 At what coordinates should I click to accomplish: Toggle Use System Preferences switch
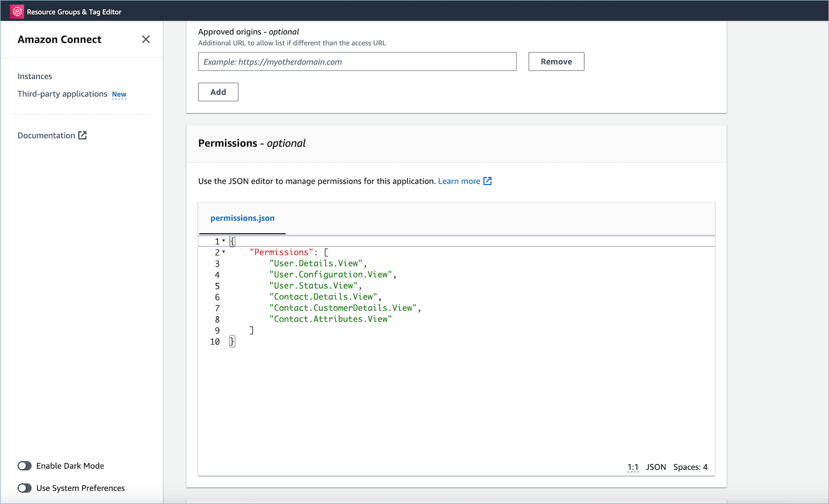[24, 488]
